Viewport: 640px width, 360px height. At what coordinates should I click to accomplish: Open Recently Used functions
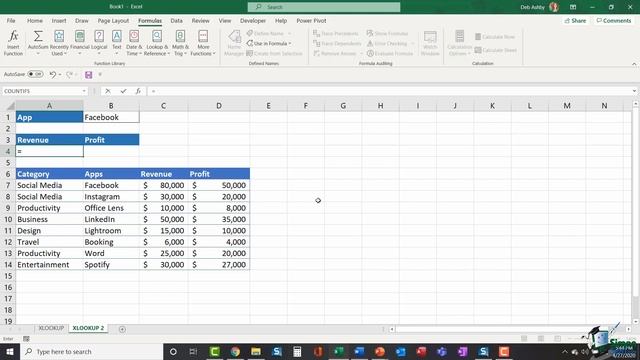[59, 42]
